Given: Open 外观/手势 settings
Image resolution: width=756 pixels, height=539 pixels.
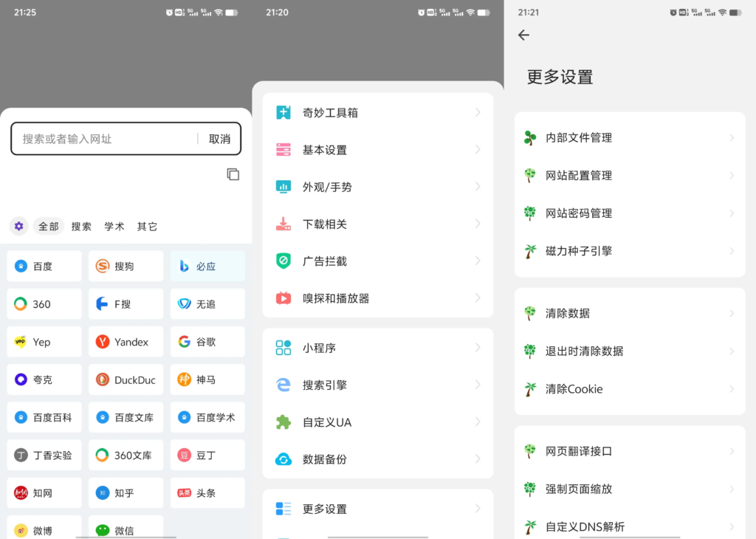Looking at the screenshot, I should pos(378,187).
